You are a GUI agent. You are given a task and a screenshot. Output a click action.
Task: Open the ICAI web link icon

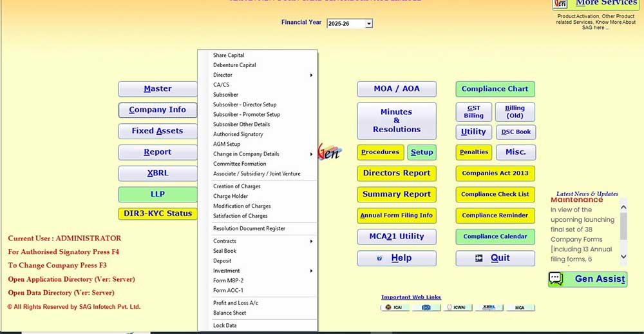pos(395,308)
